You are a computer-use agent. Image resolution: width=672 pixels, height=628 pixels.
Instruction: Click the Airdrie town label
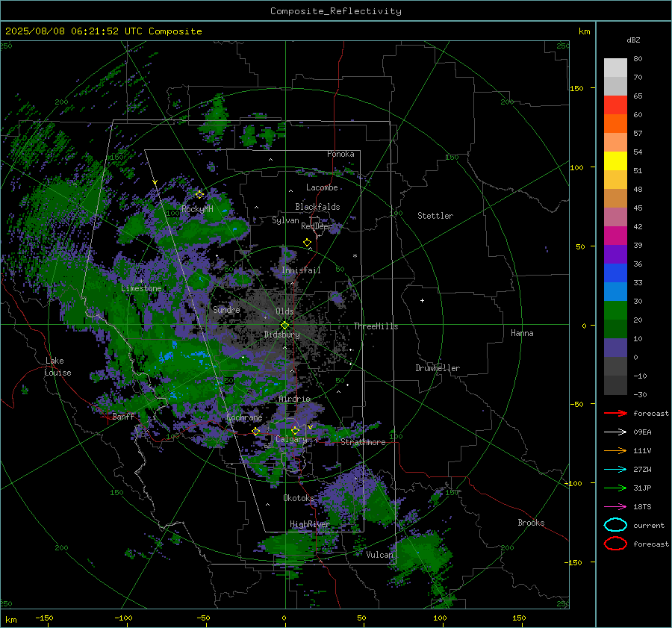(x=294, y=399)
